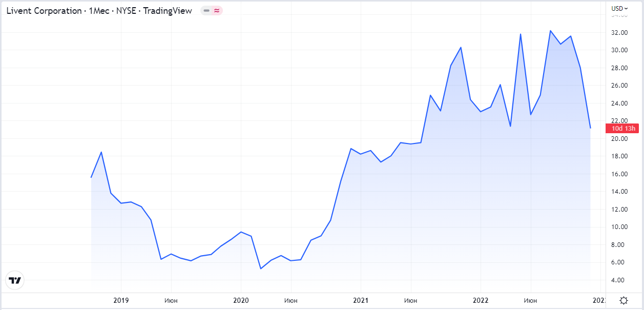Select the 2021 time axis label
This screenshot has width=644, height=310.
[361, 301]
